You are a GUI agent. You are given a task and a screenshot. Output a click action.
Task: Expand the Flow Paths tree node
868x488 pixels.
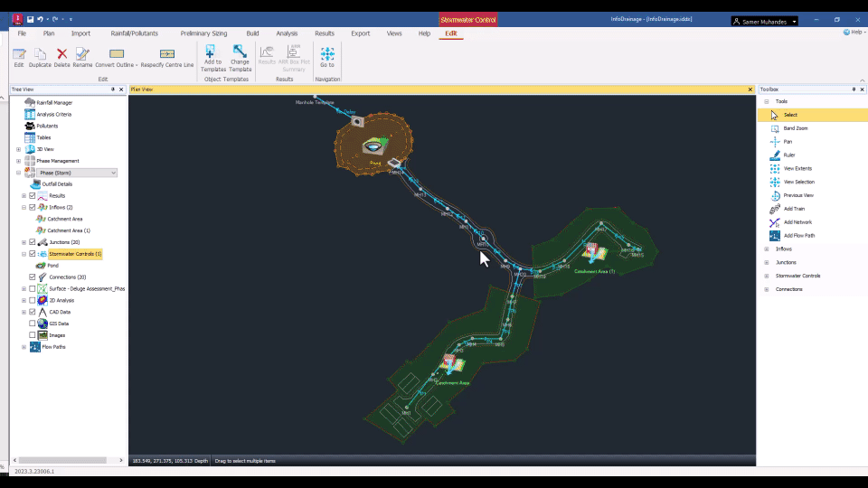[24, 347]
